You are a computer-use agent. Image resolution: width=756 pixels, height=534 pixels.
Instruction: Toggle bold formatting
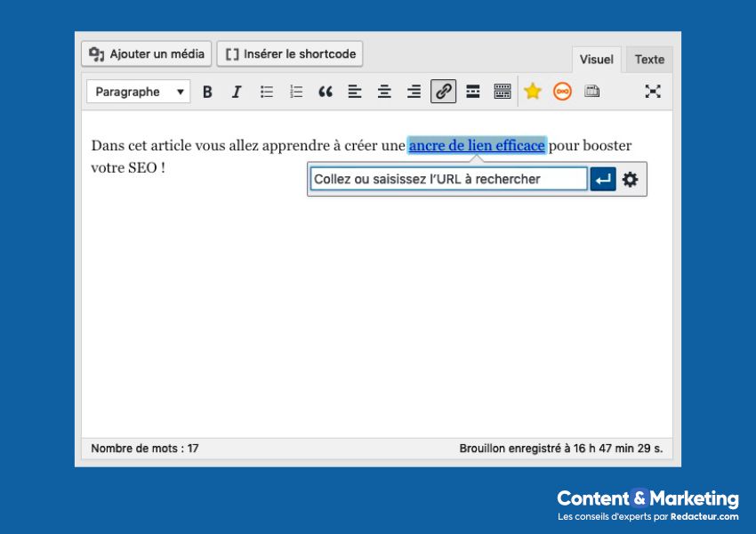[207, 92]
